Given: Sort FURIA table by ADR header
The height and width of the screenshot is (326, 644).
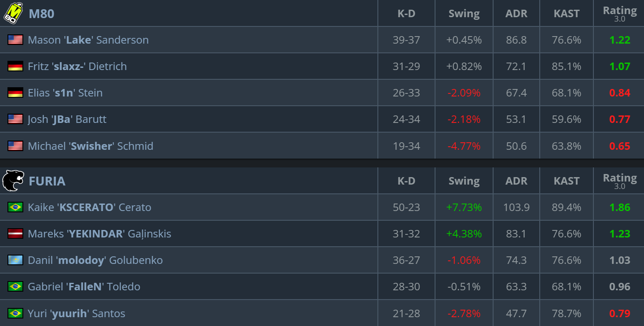Looking at the screenshot, I should pyautogui.click(x=516, y=181).
